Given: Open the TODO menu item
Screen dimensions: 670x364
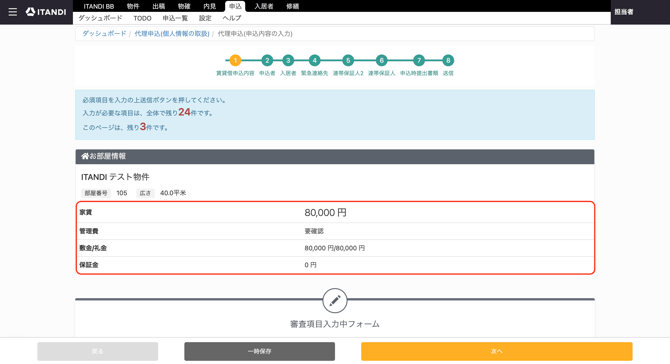Looking at the screenshot, I should coord(142,18).
